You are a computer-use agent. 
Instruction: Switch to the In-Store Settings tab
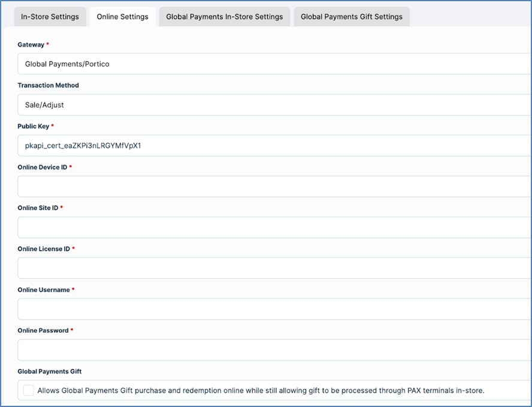(x=50, y=17)
